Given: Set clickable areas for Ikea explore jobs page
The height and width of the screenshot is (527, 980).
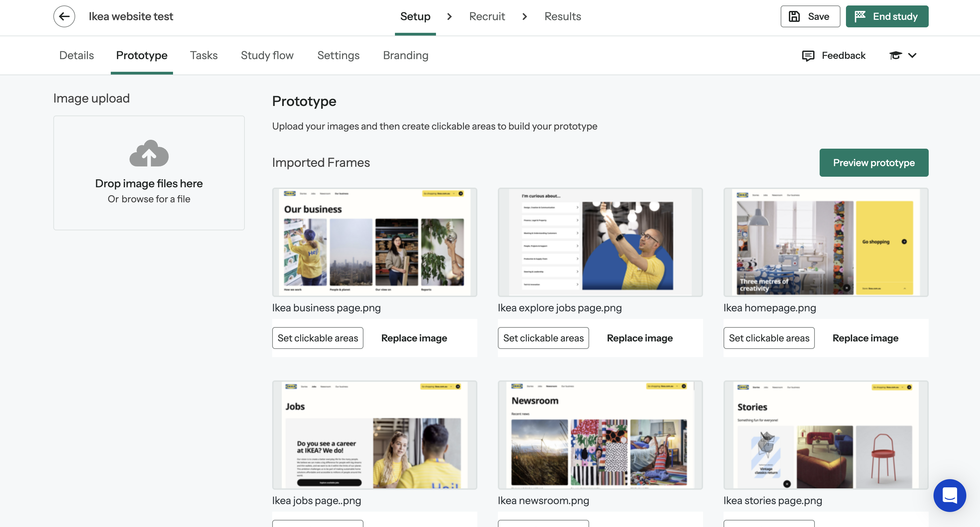Looking at the screenshot, I should click(x=543, y=338).
